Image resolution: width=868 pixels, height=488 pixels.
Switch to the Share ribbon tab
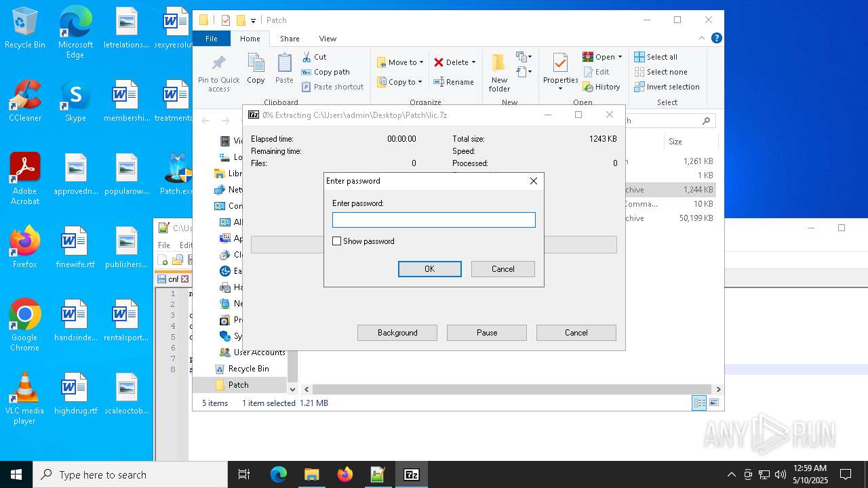point(290,39)
